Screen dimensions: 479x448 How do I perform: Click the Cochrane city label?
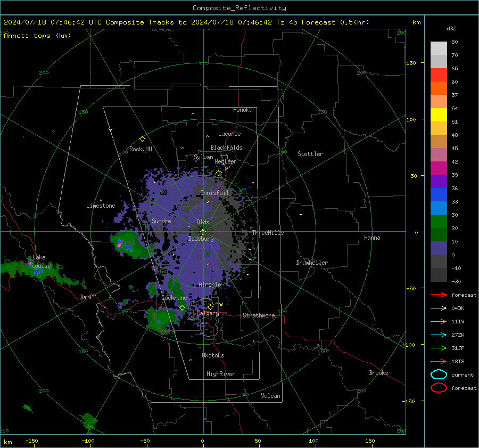coord(174,298)
